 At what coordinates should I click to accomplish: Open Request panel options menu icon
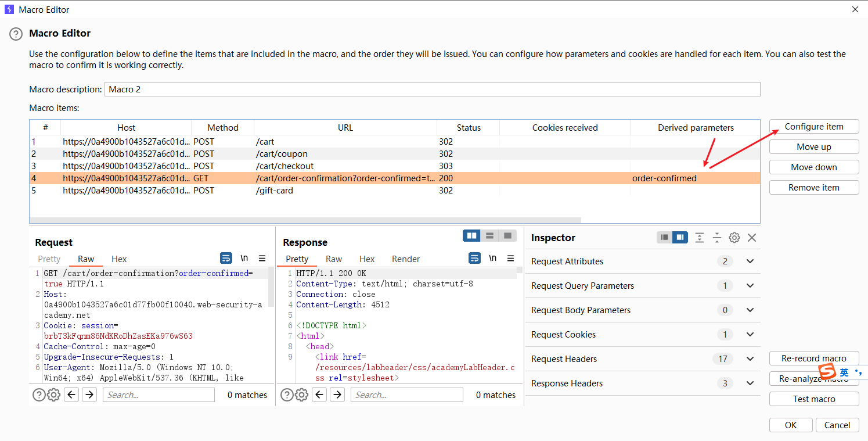[x=262, y=259]
